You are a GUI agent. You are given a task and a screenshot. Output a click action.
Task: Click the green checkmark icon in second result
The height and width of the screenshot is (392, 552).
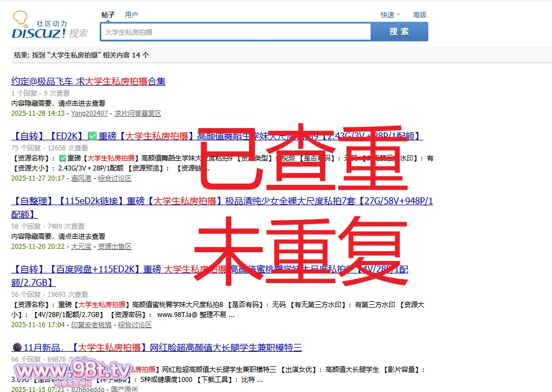[x=92, y=136]
